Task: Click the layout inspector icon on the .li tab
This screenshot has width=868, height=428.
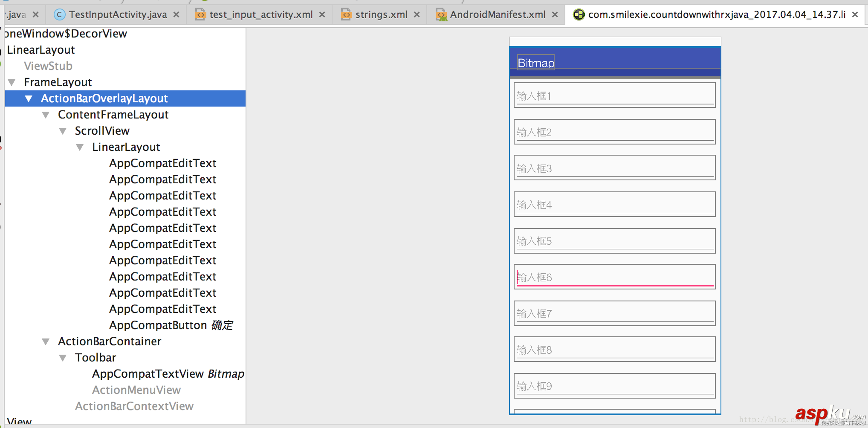Action: coord(579,15)
